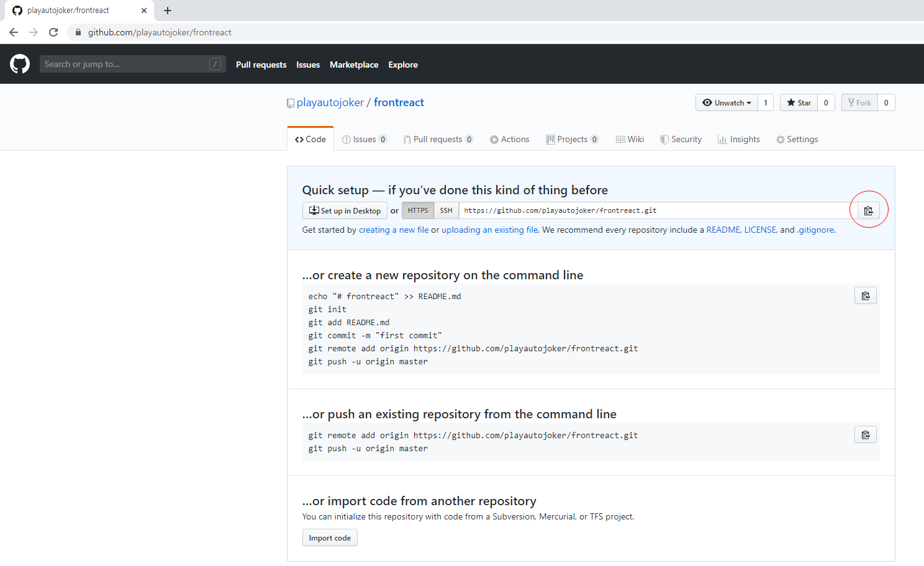
Task: Copy the new repository command block
Action: (x=865, y=296)
